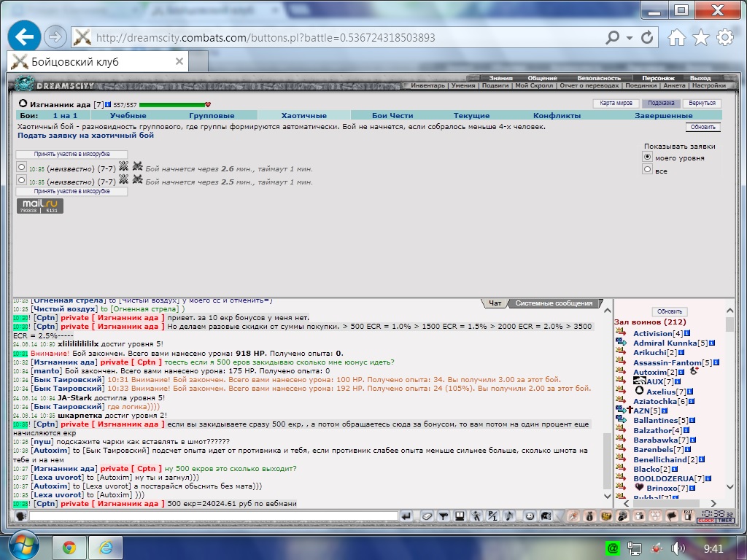Click the floppy disk icon in chat toolbar
Viewport: 747px width, 560px height.
pos(460,516)
